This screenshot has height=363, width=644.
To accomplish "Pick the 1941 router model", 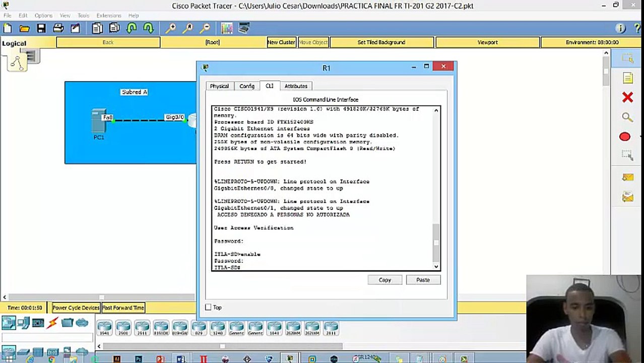I will coord(104,328).
